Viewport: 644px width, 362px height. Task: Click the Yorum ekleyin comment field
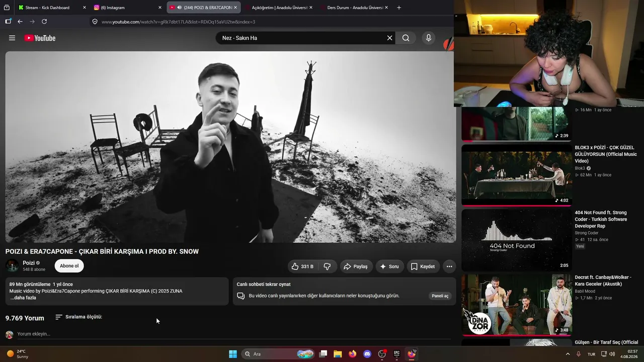coord(234,334)
